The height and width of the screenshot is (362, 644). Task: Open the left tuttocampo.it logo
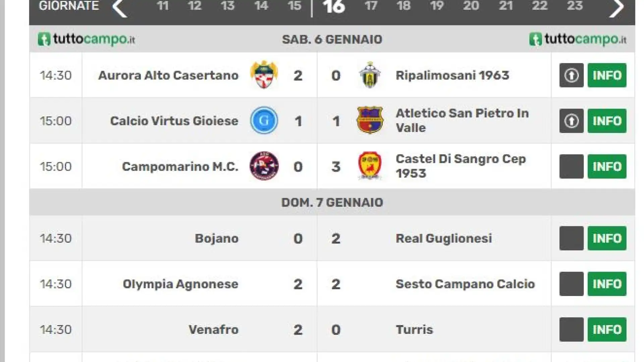86,39
